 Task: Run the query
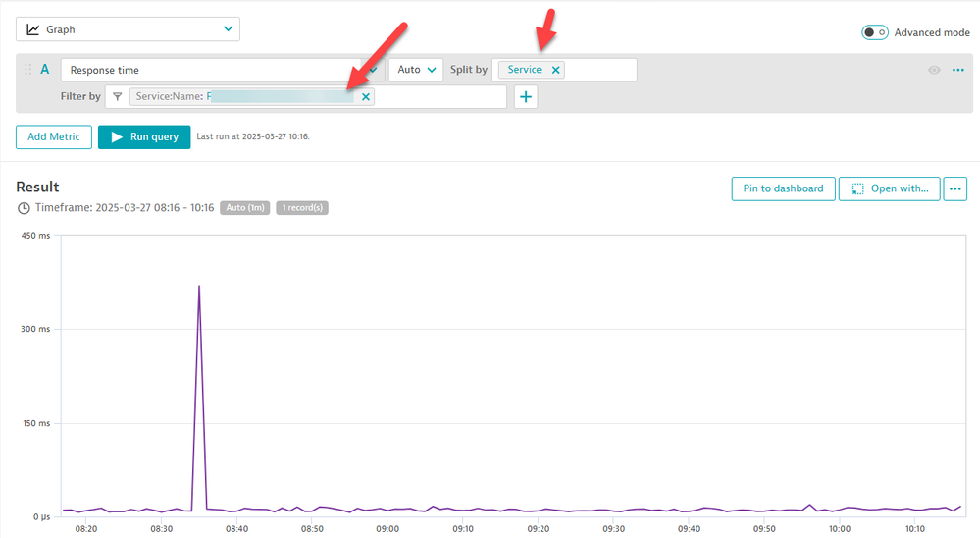click(144, 136)
